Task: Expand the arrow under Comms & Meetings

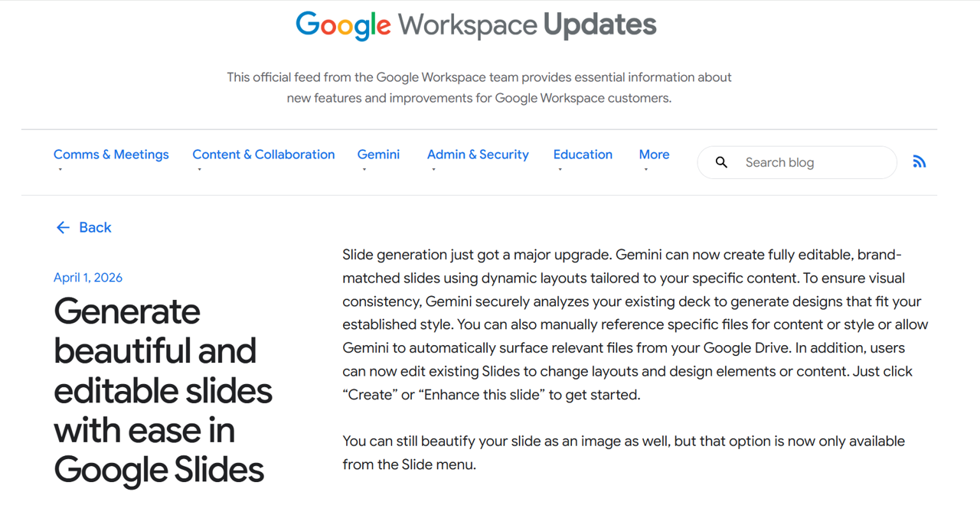Action: coord(60,170)
